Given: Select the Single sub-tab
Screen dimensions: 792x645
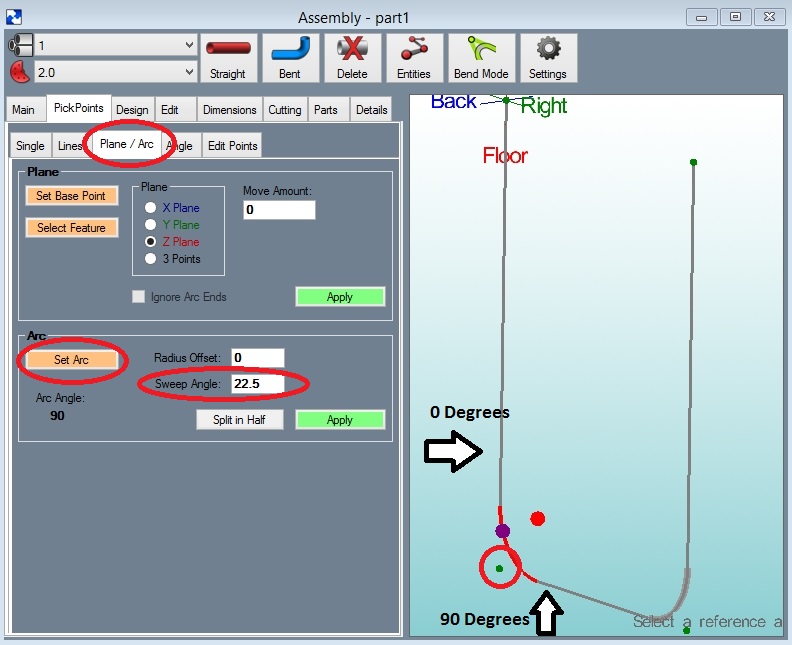Looking at the screenshot, I should (x=30, y=145).
